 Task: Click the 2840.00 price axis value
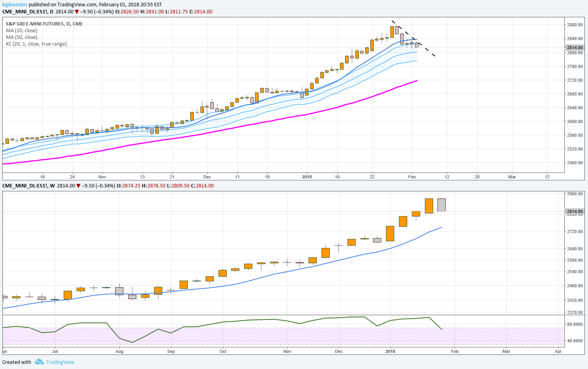point(575,39)
